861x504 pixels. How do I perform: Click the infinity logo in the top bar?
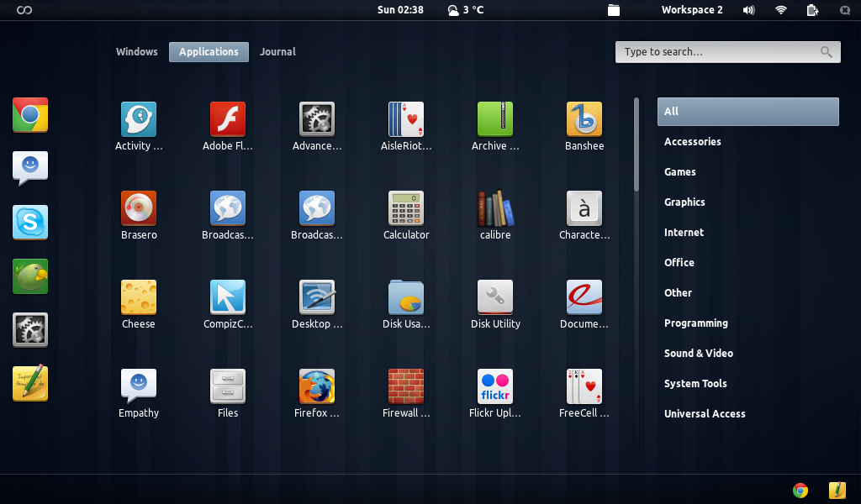[24, 10]
